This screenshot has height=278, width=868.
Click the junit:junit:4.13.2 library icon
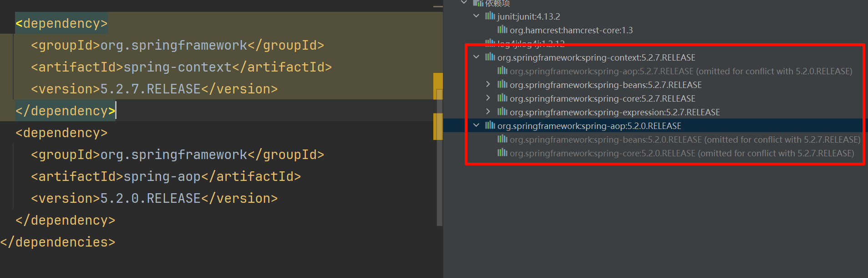pos(490,16)
